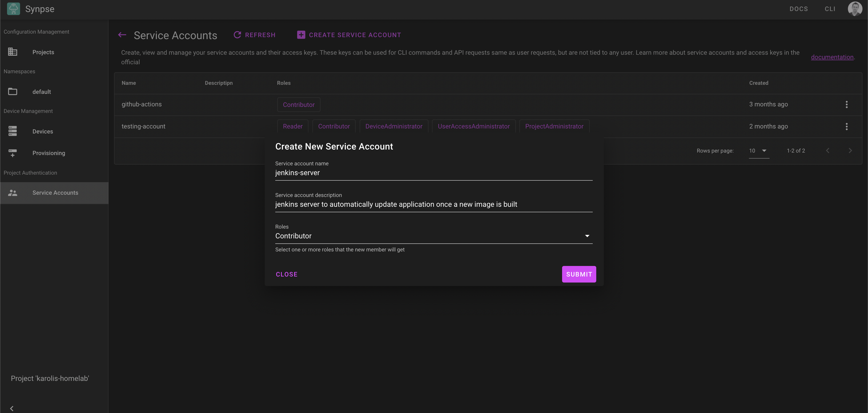Refresh the service accounts list
This screenshot has height=413, width=868.
(255, 35)
